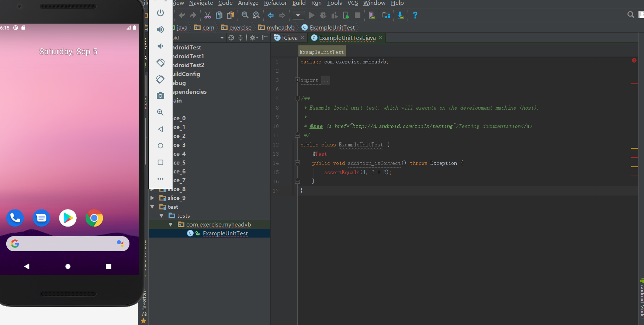Open the project panel gear settings
Image resolution: width=644 pixels, height=325 pixels.
point(254,38)
